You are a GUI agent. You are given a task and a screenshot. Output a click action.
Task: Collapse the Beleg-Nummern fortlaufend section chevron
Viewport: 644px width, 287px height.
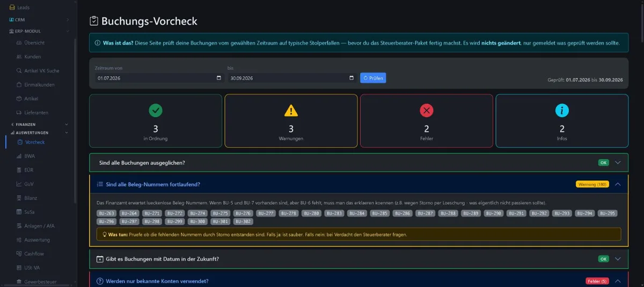tap(618, 184)
